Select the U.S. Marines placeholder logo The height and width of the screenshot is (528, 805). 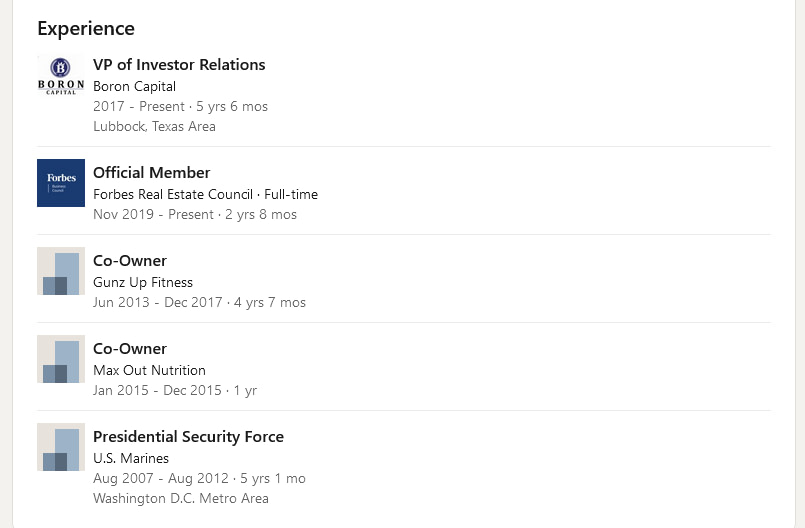[x=61, y=447]
